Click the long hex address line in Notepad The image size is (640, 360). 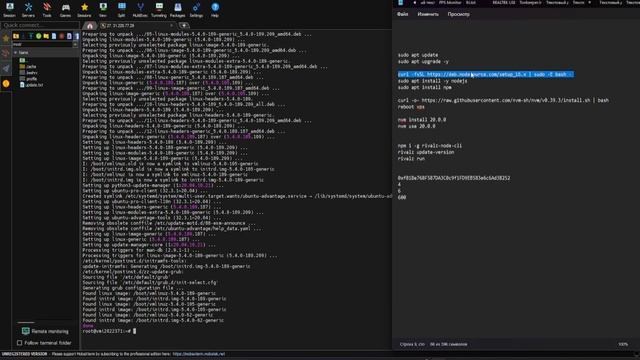(x=454, y=178)
